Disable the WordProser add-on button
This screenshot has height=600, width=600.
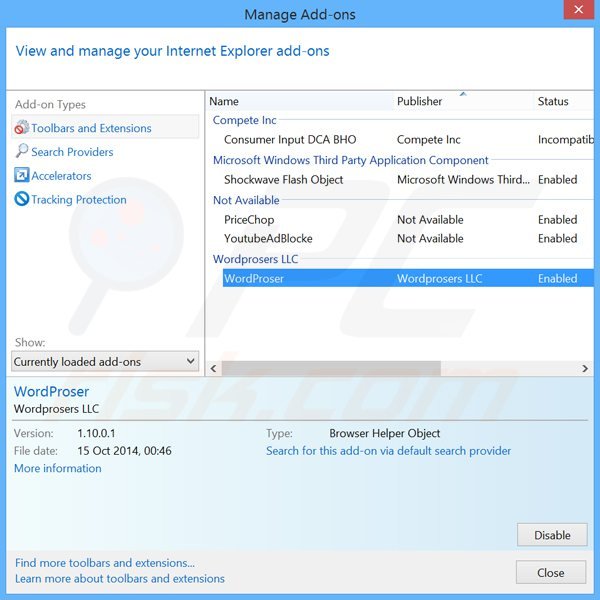point(552,535)
